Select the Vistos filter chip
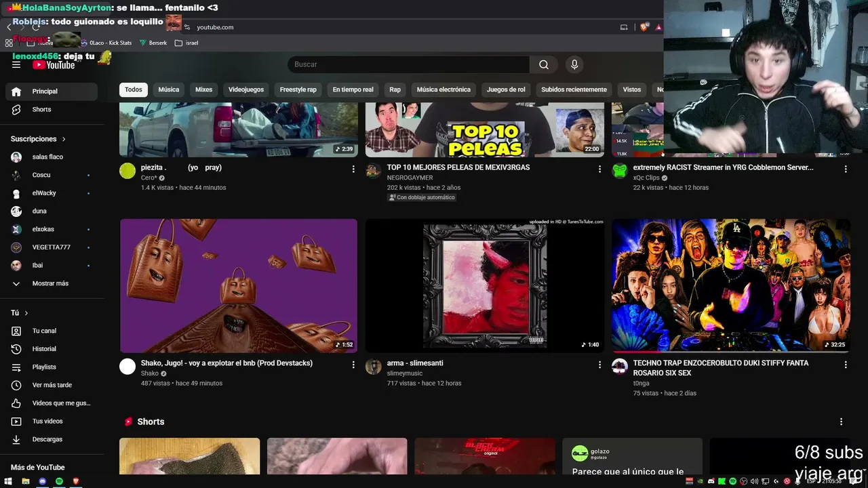868x488 pixels. [632, 89]
